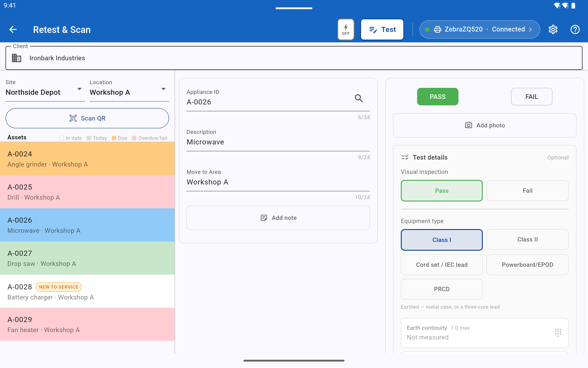Screen dimensions: 588x368
Task: Choose Powerboard/EPOD equipment type
Action: [x=527, y=265]
